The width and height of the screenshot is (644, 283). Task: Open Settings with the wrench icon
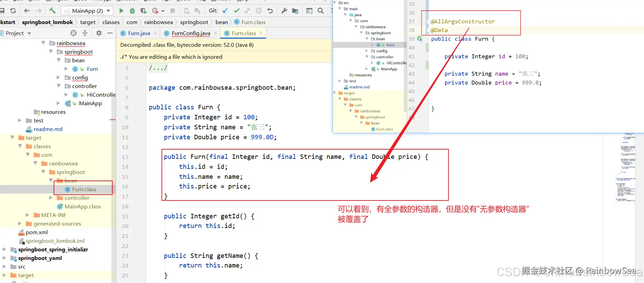(x=284, y=11)
